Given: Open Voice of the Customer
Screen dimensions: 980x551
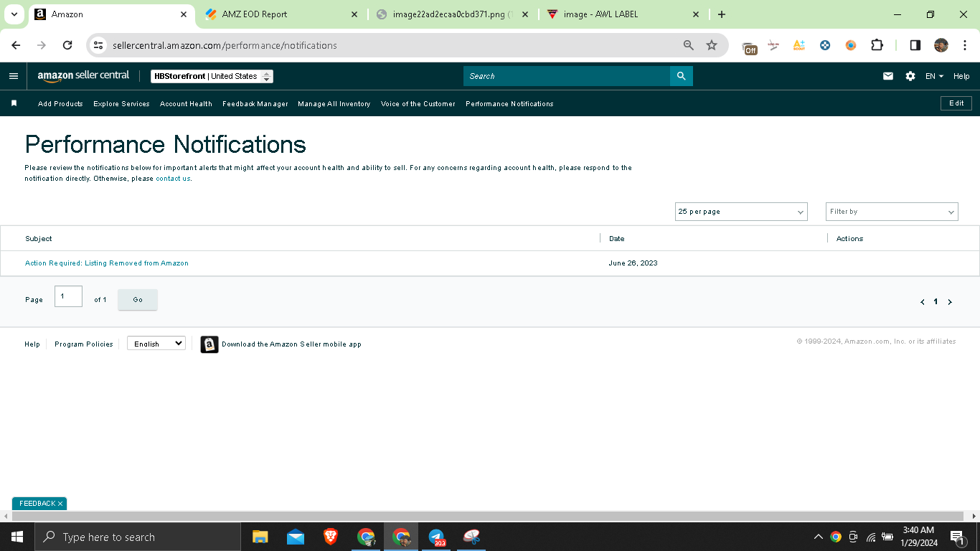Looking at the screenshot, I should pyautogui.click(x=418, y=104).
